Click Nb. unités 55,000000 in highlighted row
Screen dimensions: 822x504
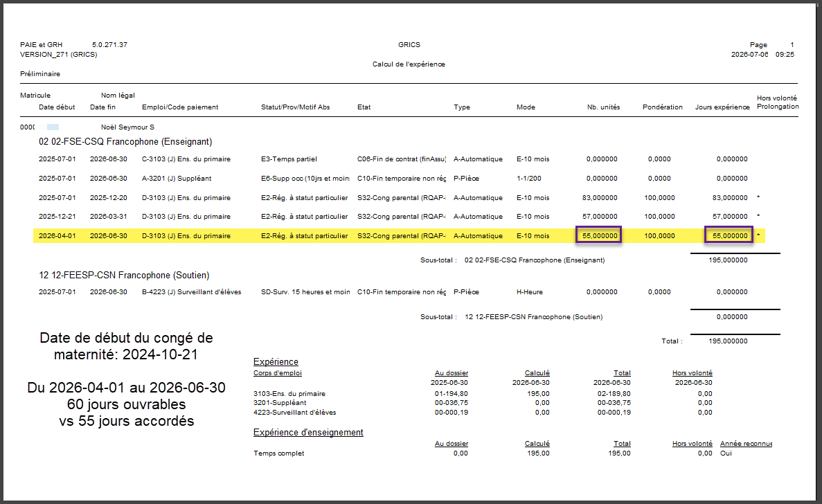(600, 236)
